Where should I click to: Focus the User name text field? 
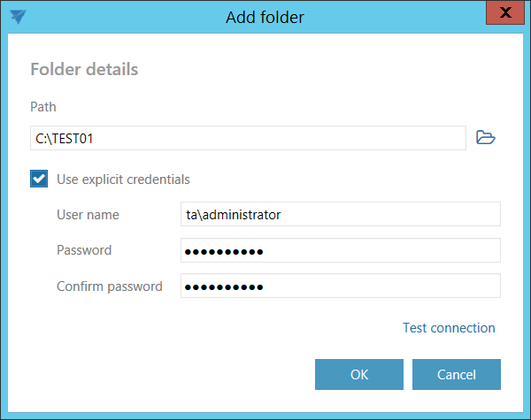coord(340,214)
